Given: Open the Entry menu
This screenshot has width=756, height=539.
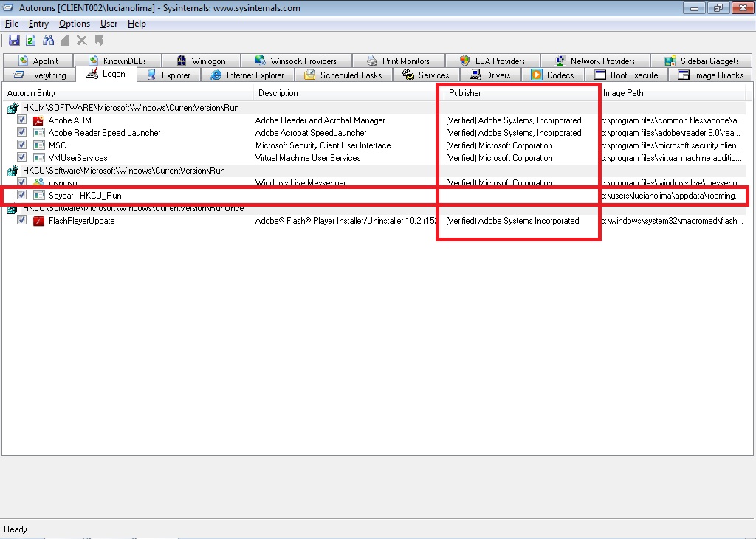Looking at the screenshot, I should 38,24.
